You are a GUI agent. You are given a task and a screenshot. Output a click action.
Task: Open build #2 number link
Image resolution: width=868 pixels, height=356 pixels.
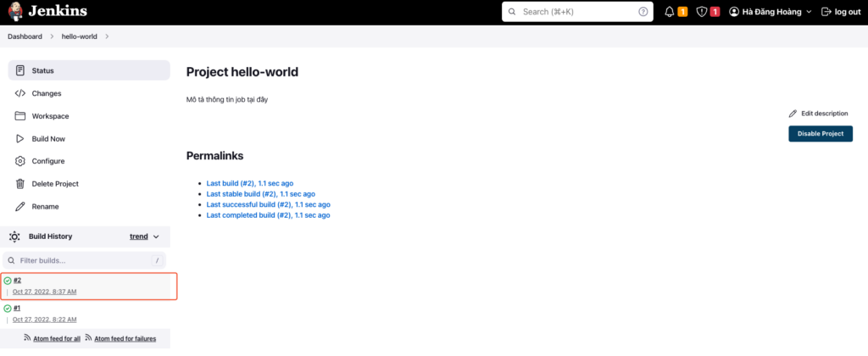(x=17, y=281)
